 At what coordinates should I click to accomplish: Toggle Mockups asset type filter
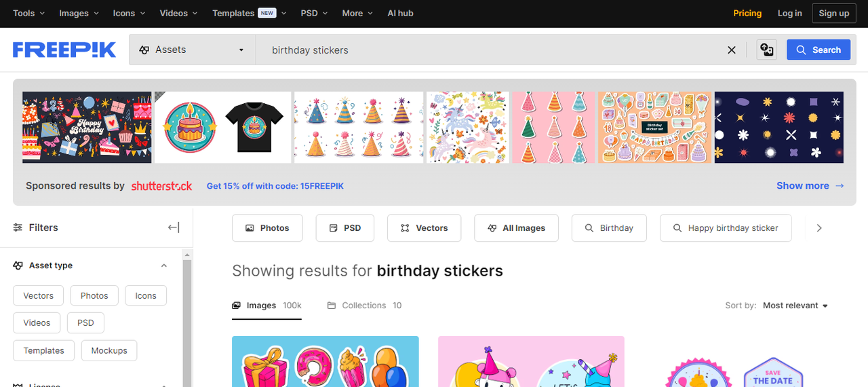click(x=109, y=350)
